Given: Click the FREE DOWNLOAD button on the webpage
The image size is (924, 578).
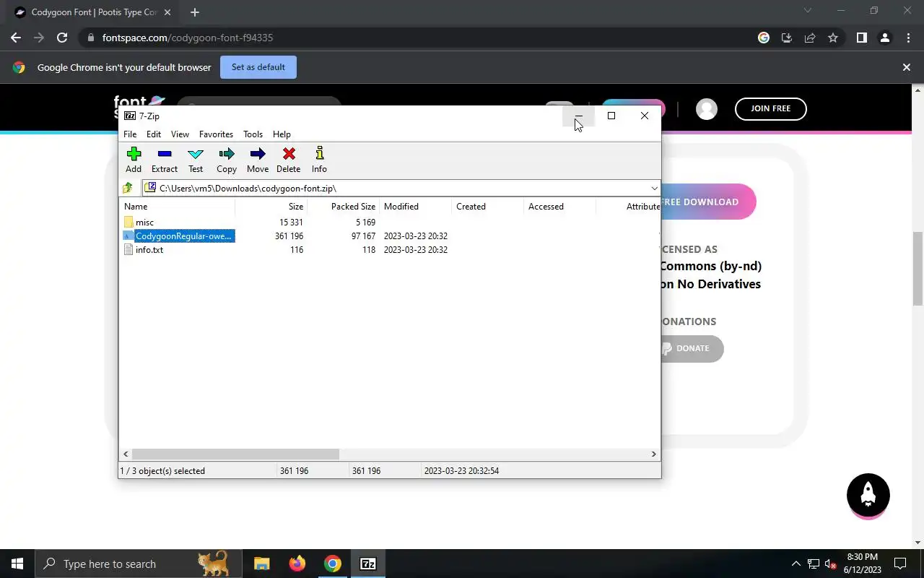Looking at the screenshot, I should click(707, 202).
